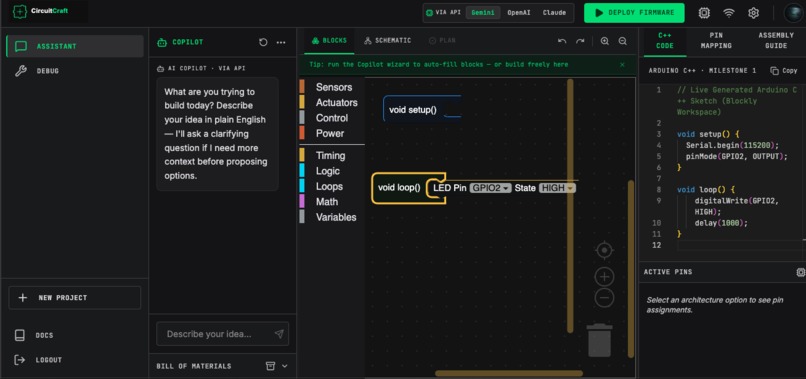The image size is (806, 379).
Task: Click code line 'Serial.begin(115200);'
Action: (732, 146)
